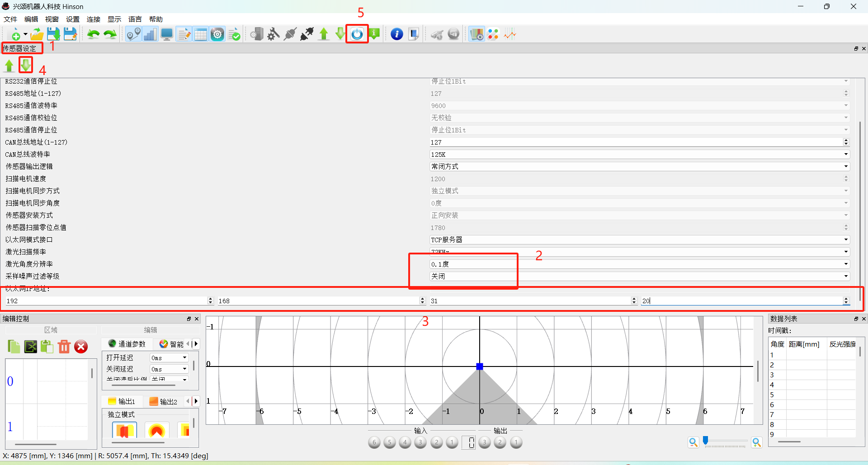Viewport: 868px width, 465px height.
Task: Open the 激光角度分辨率 0.1度 dropdown
Action: tap(639, 264)
